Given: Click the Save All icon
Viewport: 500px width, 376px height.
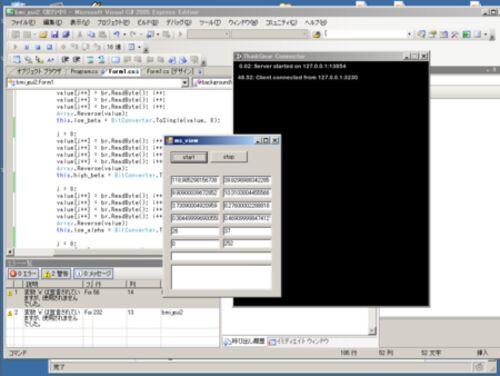Looking at the screenshot, I should click(x=66, y=34).
